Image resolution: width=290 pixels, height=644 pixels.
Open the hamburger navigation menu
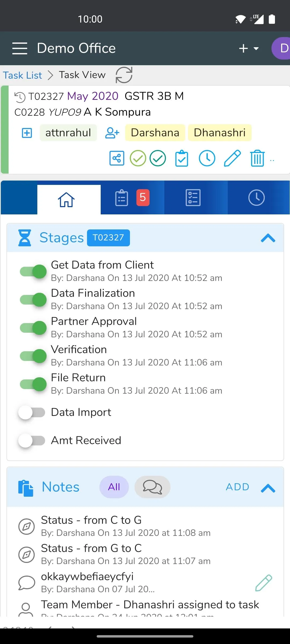[x=20, y=48]
